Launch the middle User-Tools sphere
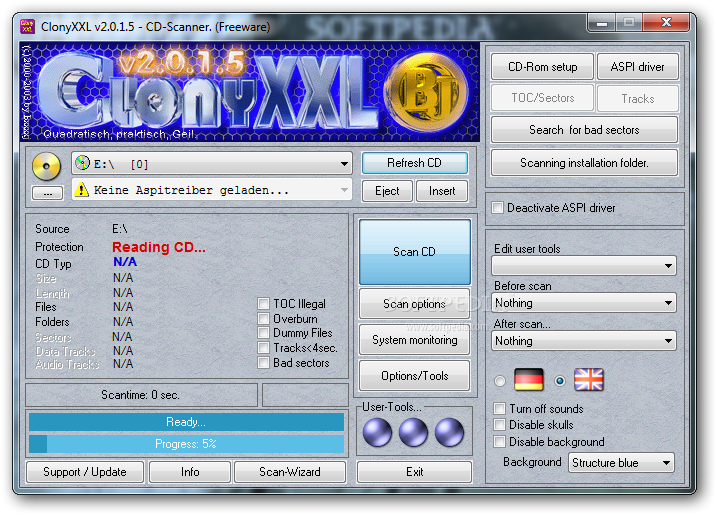 click(x=413, y=432)
